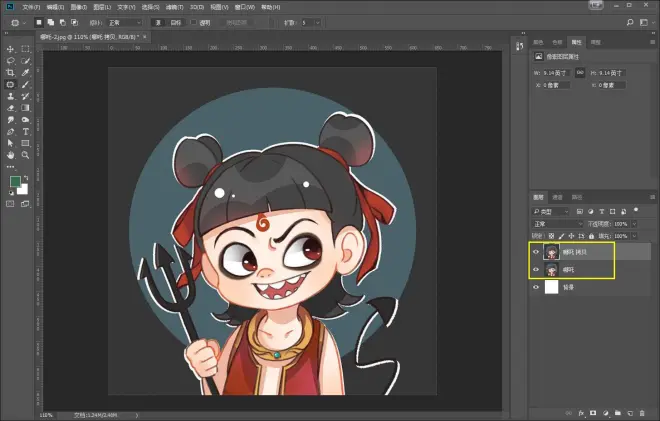Open the 修补 mode dropdown
This screenshot has height=421, width=660.
(124, 23)
